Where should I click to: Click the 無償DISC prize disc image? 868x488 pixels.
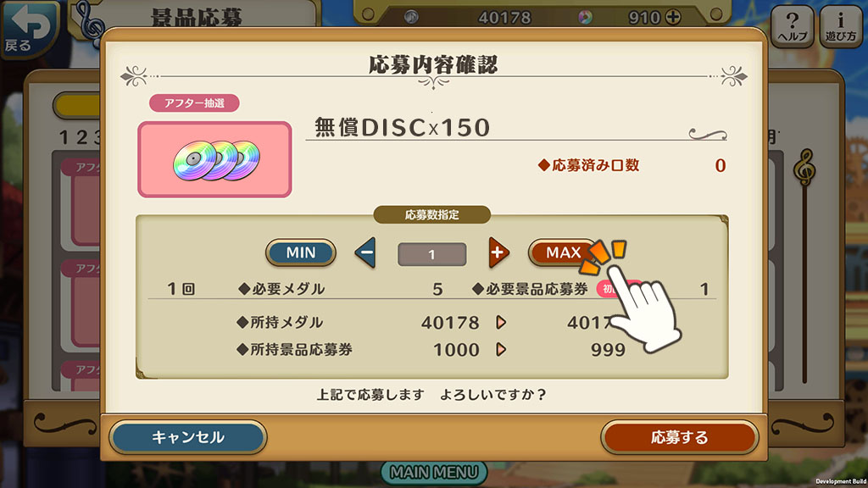tap(214, 159)
